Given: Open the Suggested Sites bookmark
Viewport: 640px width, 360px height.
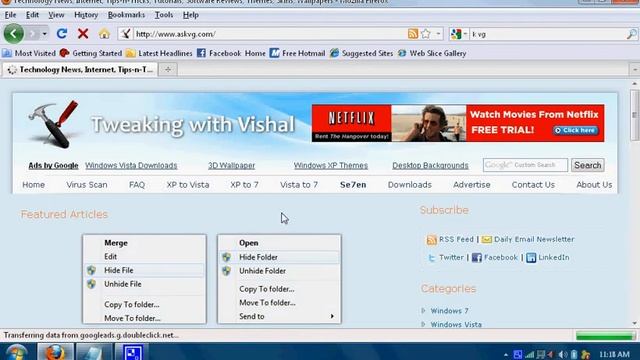Looking at the screenshot, I should point(361,53).
